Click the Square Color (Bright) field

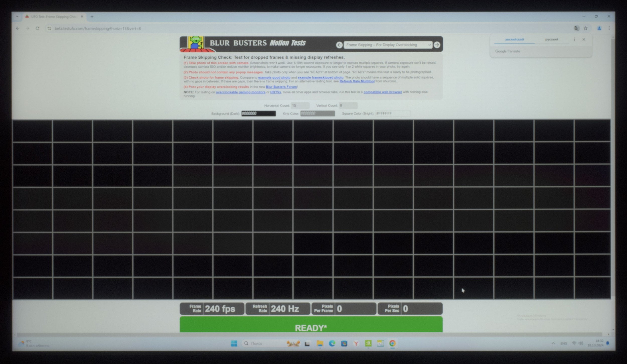[x=393, y=114]
